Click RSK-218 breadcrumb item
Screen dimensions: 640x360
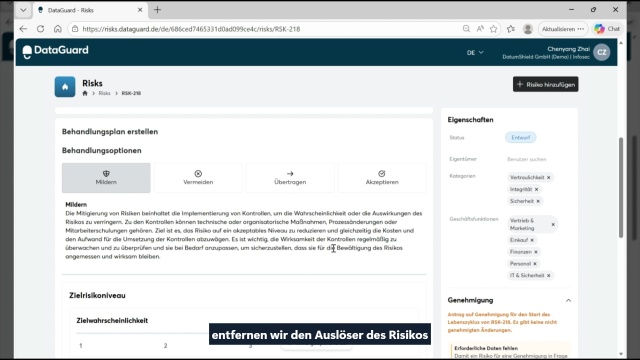click(x=131, y=93)
